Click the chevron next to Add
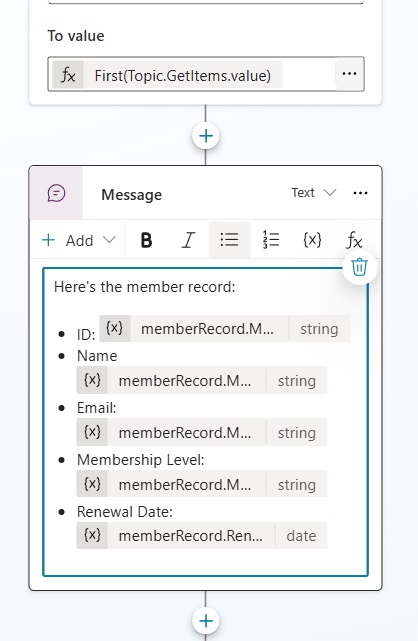 [x=110, y=239]
